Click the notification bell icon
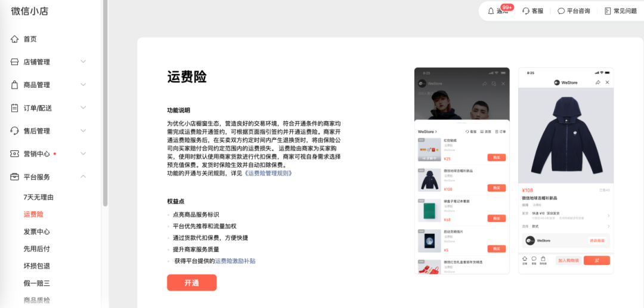 491,11
